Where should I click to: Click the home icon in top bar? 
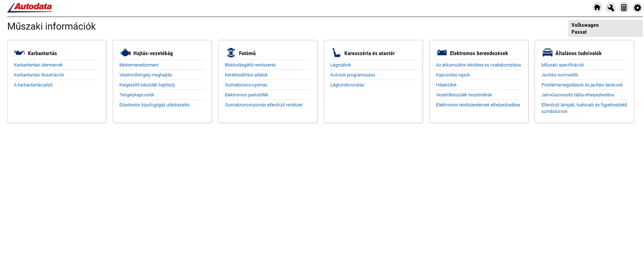[x=597, y=8]
